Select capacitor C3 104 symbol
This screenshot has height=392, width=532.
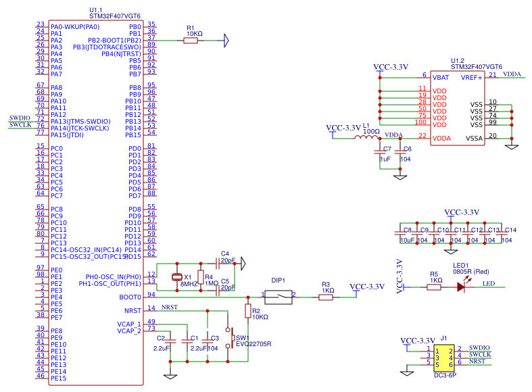[208, 341]
